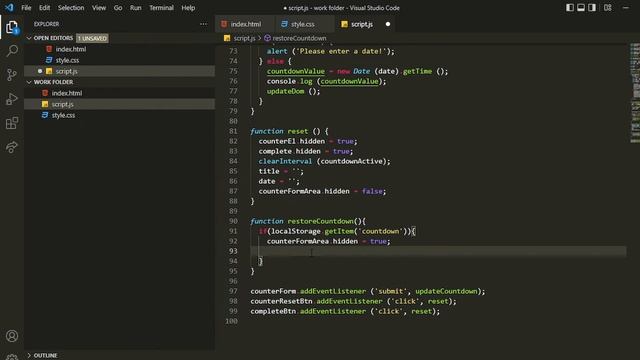
Task: Select script.js in Open Editors list
Action: (119, 71)
